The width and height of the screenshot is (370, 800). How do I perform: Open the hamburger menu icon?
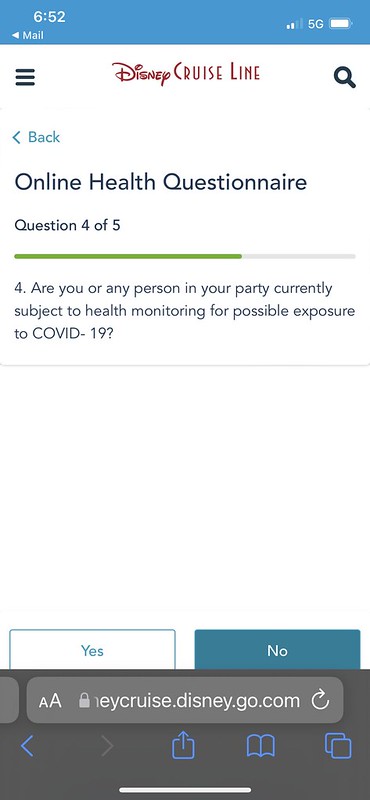[x=25, y=77]
